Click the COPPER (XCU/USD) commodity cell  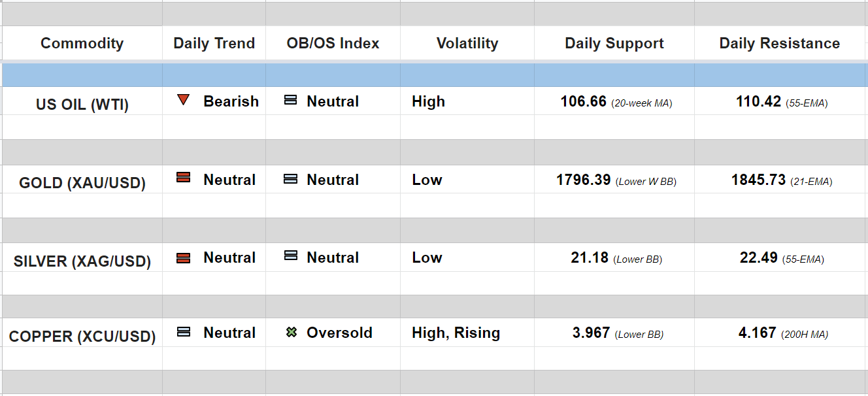tap(82, 337)
